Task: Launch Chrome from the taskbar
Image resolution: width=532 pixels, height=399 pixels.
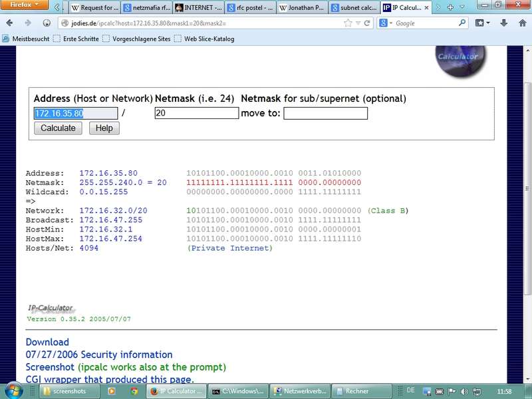Action: (x=134, y=391)
